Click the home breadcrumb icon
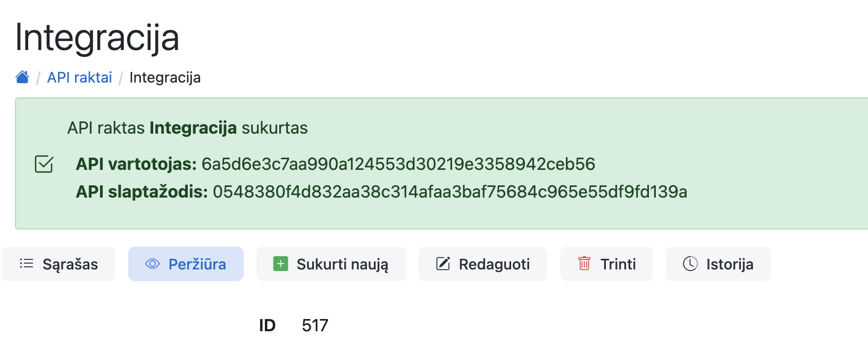Image resolution: width=868 pixels, height=360 pixels. click(x=22, y=78)
